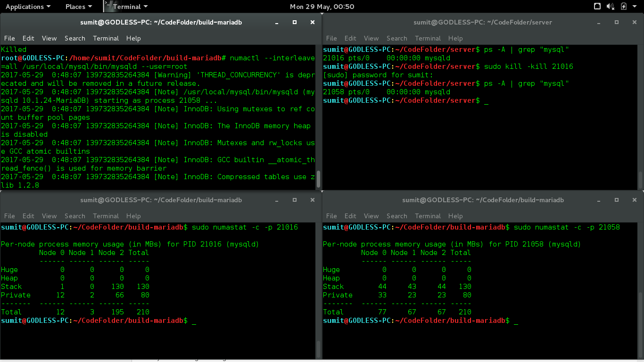Click the battery charging status icon
Image resolution: width=644 pixels, height=362 pixels.
(x=624, y=7)
